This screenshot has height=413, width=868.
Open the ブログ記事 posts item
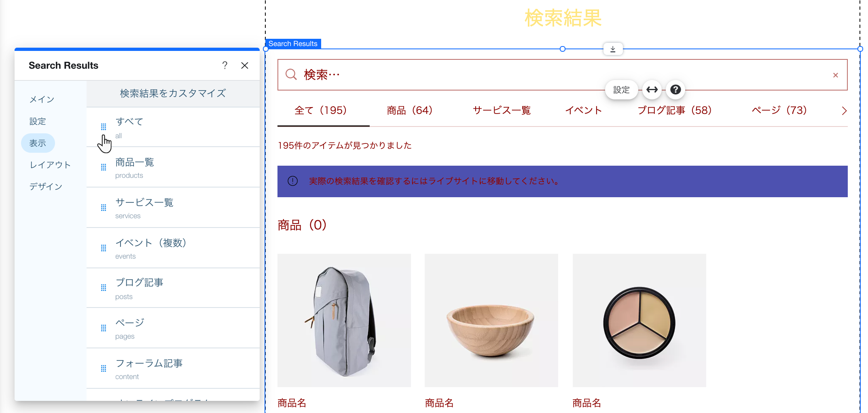pos(173,288)
